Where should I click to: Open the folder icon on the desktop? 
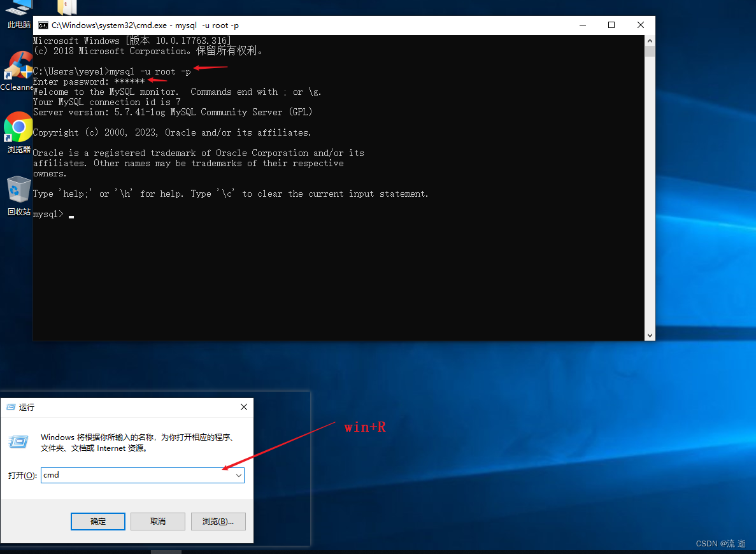[67, 7]
